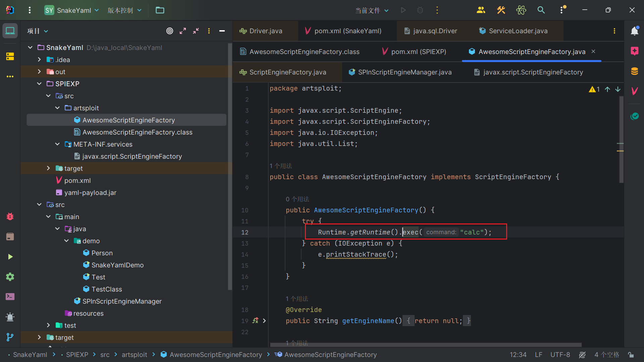Switch to pom.xml (SnakeYaml) tab
The height and width of the screenshot is (362, 644).
click(347, 31)
